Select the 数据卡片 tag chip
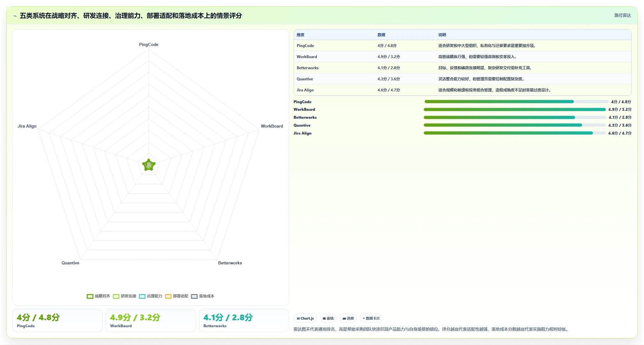 tap(371, 318)
